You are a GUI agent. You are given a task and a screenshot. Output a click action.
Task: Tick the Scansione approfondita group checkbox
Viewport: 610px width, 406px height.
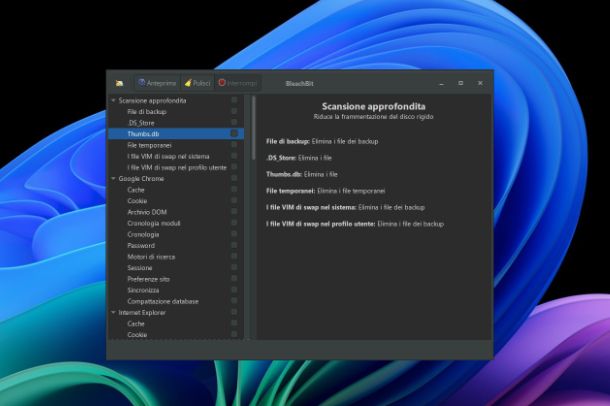tap(234, 100)
